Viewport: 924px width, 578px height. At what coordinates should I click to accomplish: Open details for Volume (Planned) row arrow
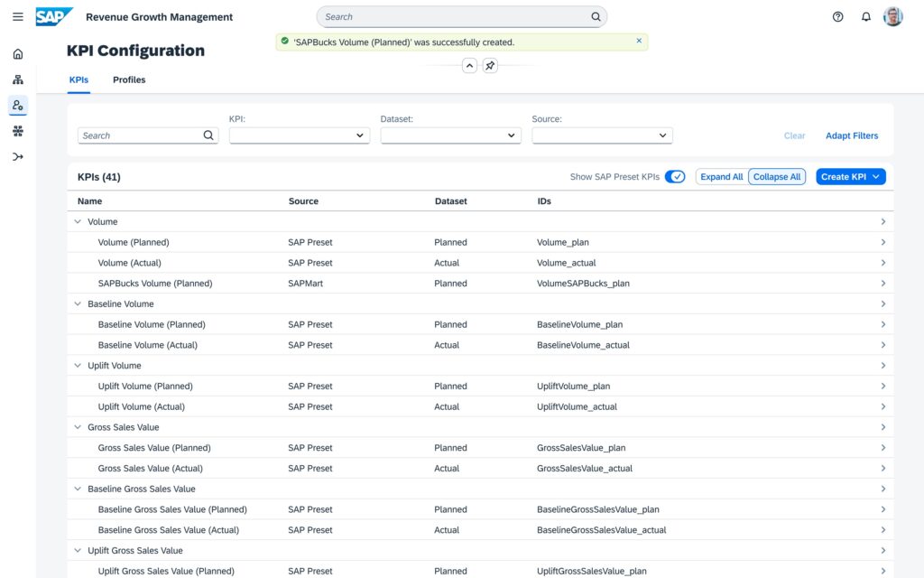(x=882, y=242)
